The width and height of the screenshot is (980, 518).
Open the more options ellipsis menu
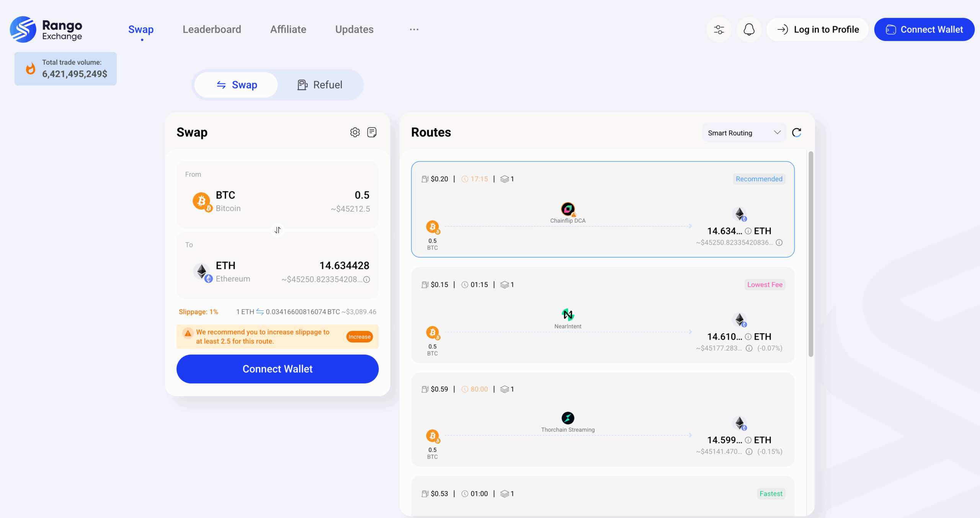click(414, 29)
